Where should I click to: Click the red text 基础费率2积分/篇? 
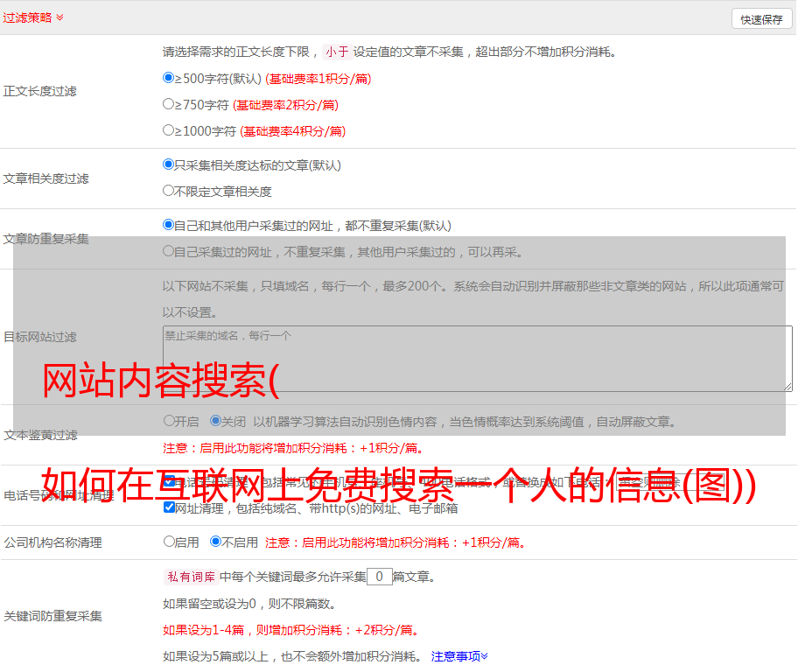click(285, 105)
